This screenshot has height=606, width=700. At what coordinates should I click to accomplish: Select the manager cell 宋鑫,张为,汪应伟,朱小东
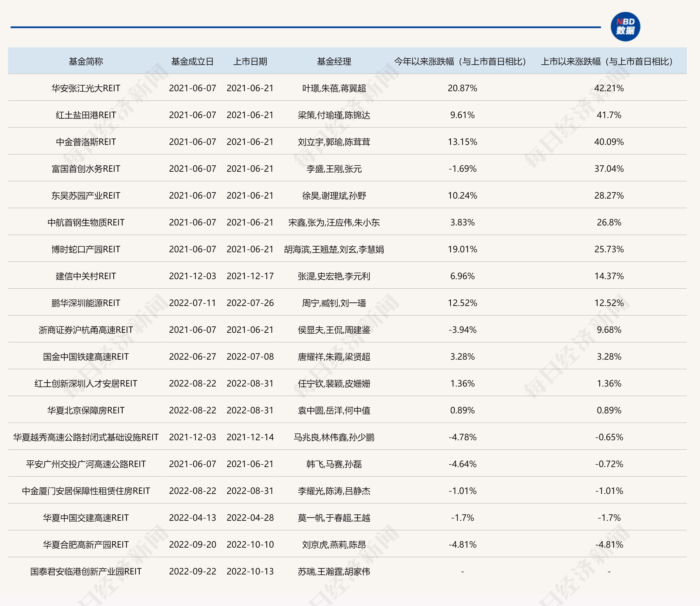[334, 222]
